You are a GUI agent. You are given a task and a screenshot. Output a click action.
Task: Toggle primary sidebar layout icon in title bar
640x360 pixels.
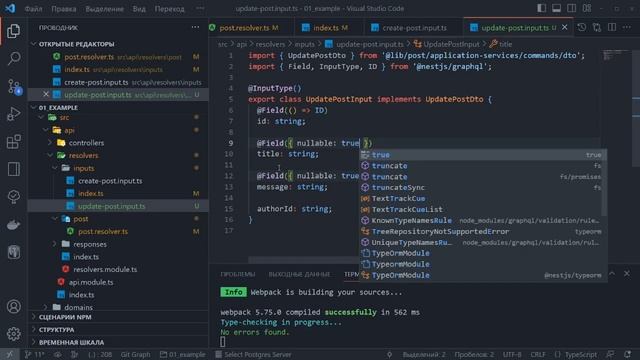[541, 8]
